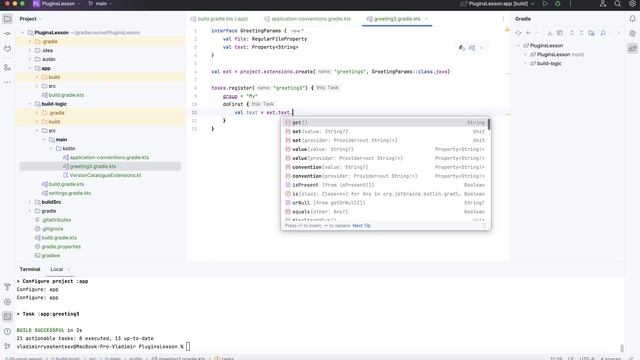The height and width of the screenshot is (360, 640).
Task: Click the Next Tip link in popup
Action: tap(361, 226)
